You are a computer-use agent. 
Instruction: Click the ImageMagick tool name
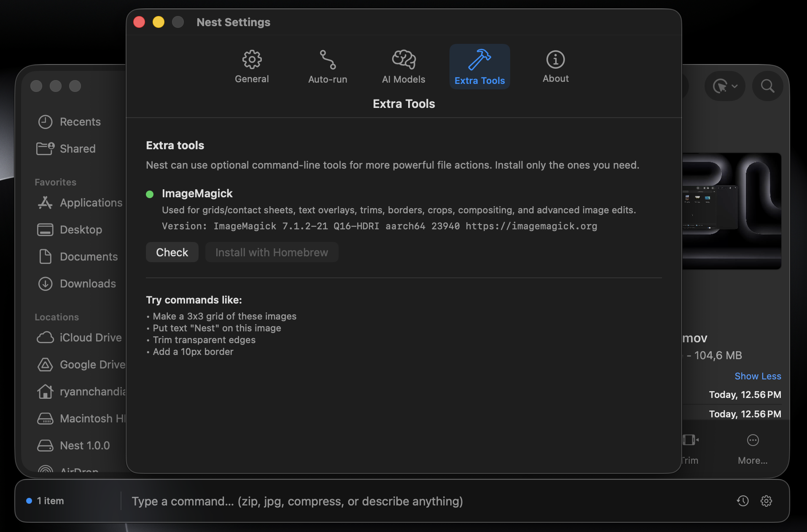(197, 193)
